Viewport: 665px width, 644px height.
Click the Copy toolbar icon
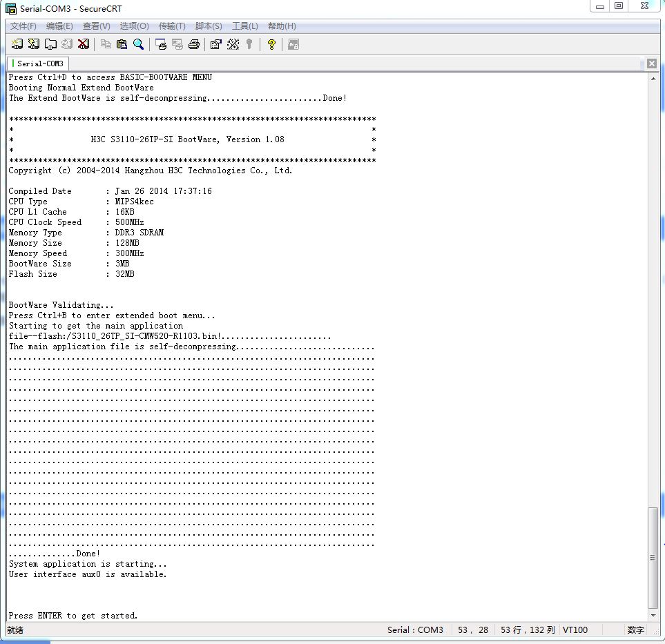coord(106,44)
